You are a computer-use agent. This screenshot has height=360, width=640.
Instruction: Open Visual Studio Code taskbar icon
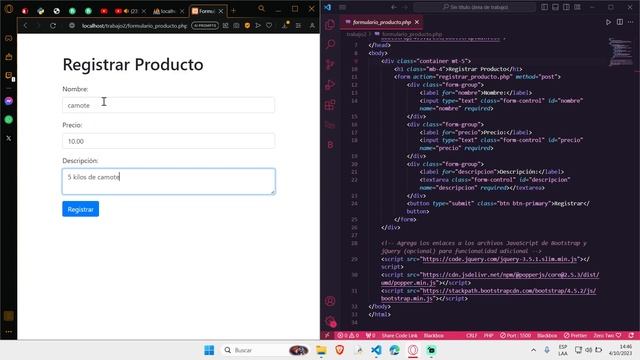click(376, 350)
